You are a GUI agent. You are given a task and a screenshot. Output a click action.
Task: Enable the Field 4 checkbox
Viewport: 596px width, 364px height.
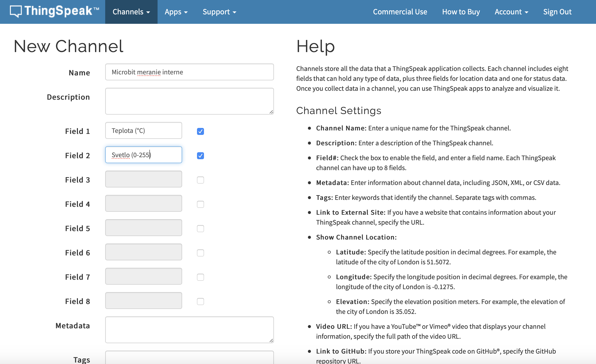pos(200,204)
